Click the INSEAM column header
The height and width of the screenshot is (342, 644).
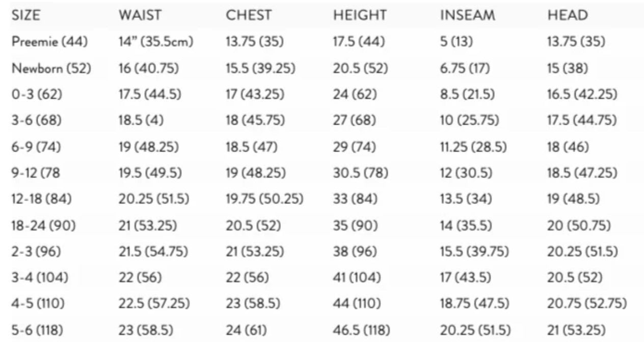tap(467, 15)
